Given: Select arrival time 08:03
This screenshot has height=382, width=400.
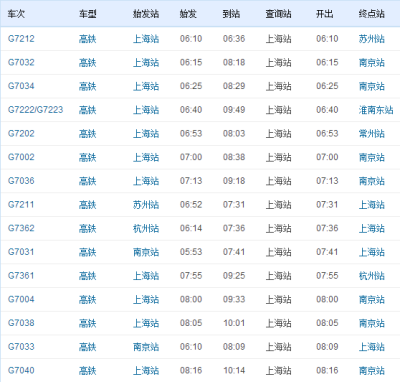Looking at the screenshot, I should point(234,133).
